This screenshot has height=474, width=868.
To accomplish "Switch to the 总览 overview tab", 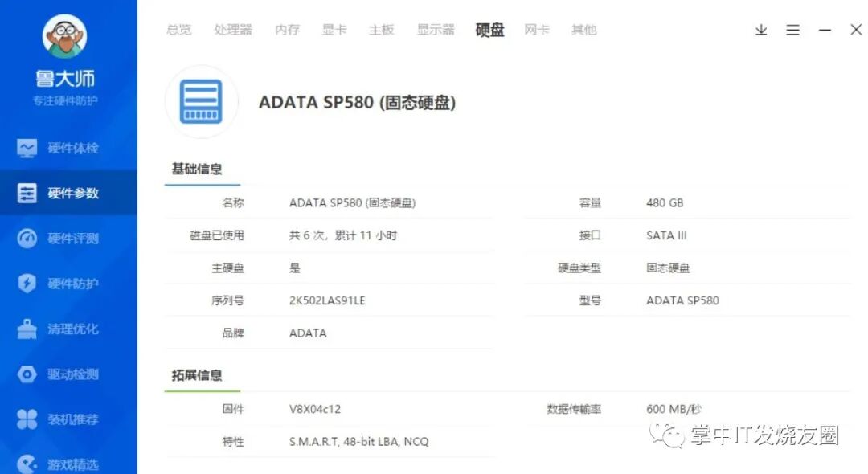I will click(178, 30).
